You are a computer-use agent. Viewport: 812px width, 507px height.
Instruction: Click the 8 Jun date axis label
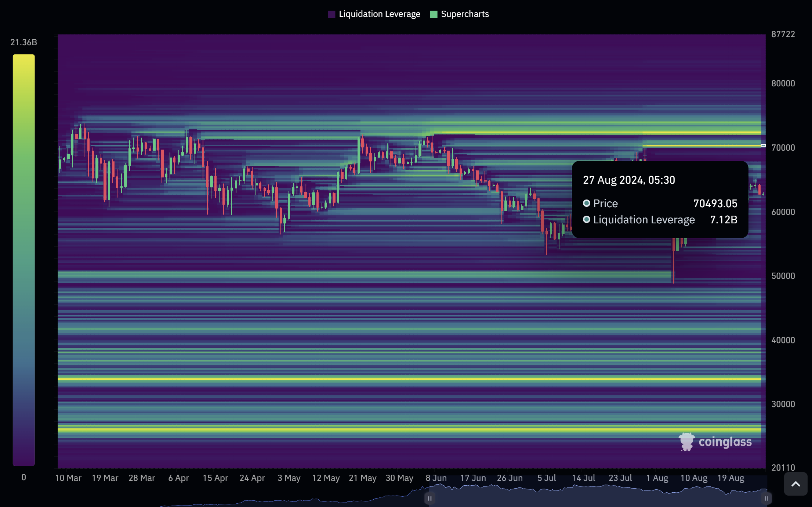tap(436, 478)
